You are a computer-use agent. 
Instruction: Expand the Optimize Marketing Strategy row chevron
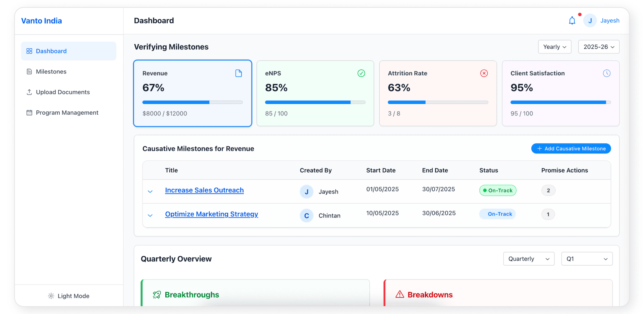point(150,215)
